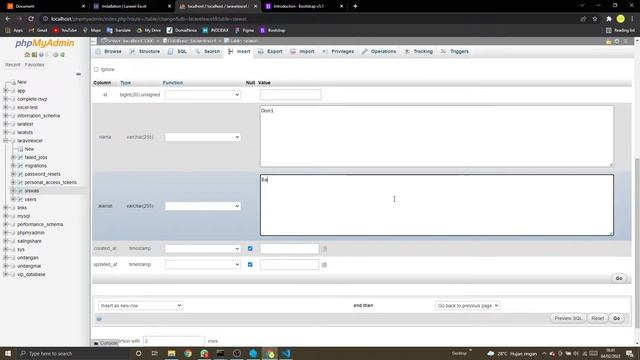Image resolution: width=640 pixels, height=360 pixels.
Task: Open the Recent tables link
Action: pyautogui.click(x=12, y=65)
